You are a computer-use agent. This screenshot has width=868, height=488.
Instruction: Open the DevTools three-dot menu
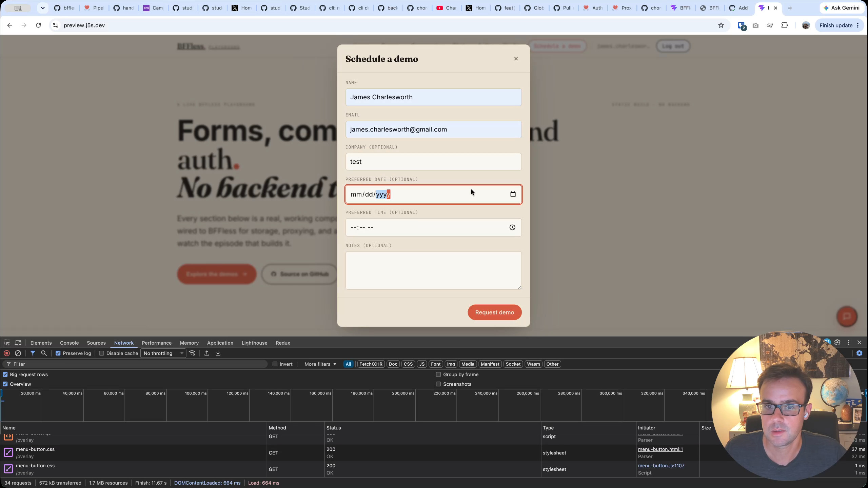tap(848, 343)
